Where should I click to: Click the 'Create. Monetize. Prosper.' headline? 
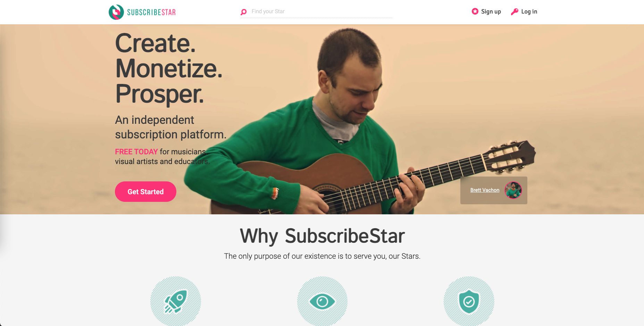pyautogui.click(x=169, y=68)
